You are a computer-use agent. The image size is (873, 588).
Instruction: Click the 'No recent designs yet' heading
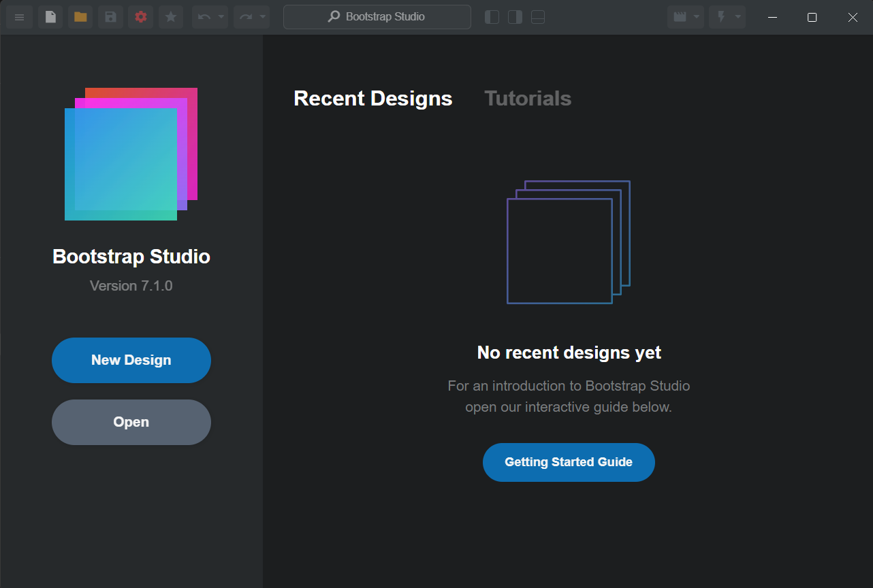(569, 353)
